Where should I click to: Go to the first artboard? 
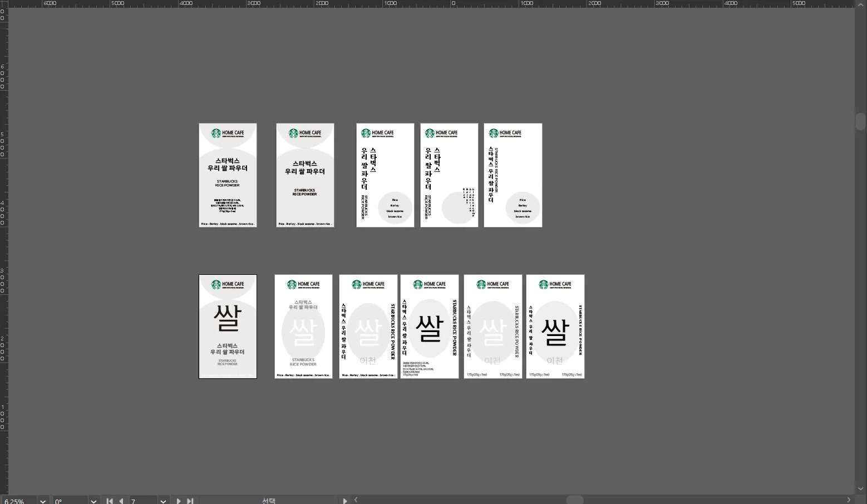(x=110, y=501)
